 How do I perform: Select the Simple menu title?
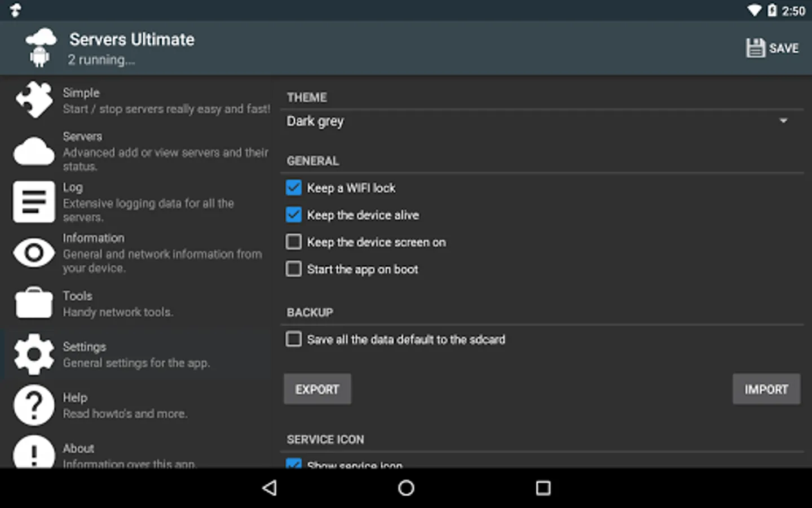(81, 93)
